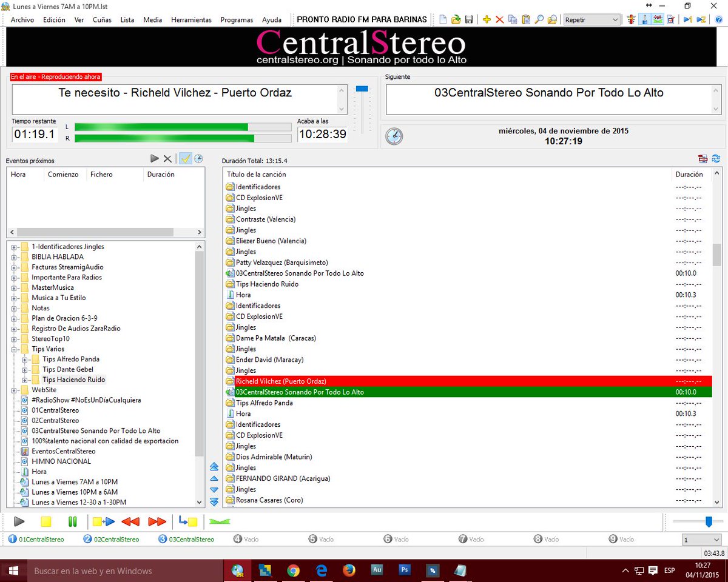The width and height of the screenshot is (728, 582).
Task: Expand the Tips Dante Gebel folder
Action: pyautogui.click(x=25, y=369)
